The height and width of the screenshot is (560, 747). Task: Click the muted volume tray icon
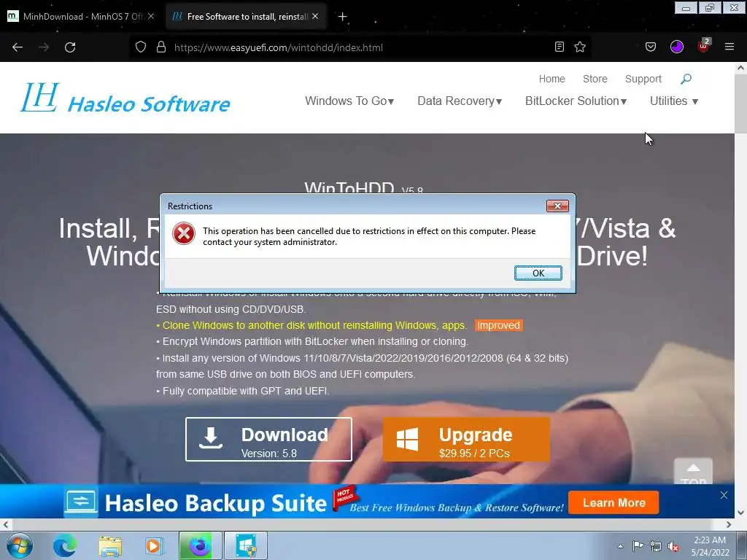673,546
